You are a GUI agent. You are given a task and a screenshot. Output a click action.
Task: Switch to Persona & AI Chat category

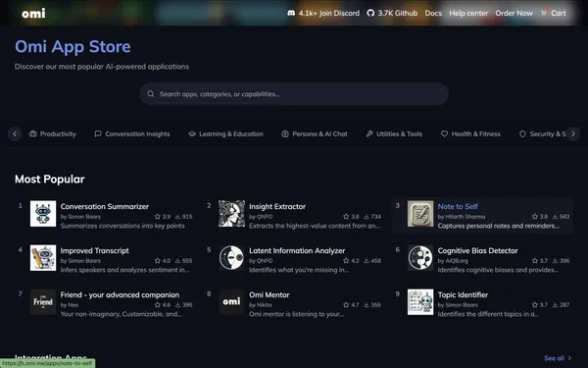(315, 134)
